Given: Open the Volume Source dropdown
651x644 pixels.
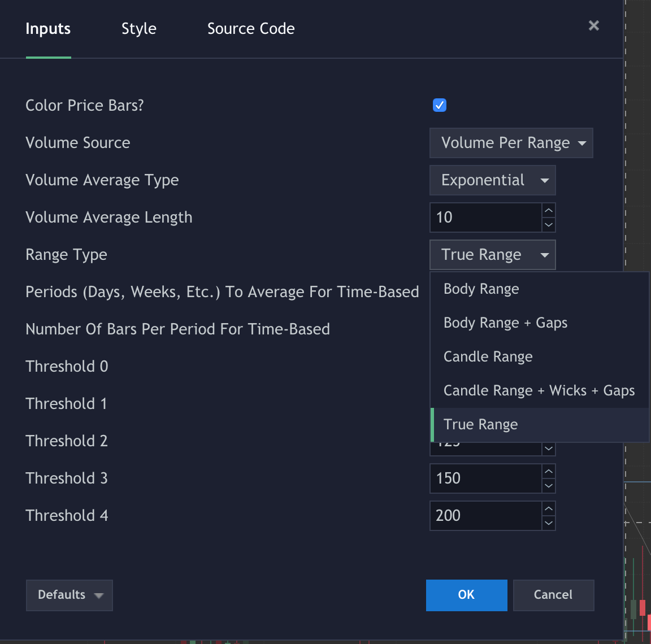Looking at the screenshot, I should [x=511, y=142].
